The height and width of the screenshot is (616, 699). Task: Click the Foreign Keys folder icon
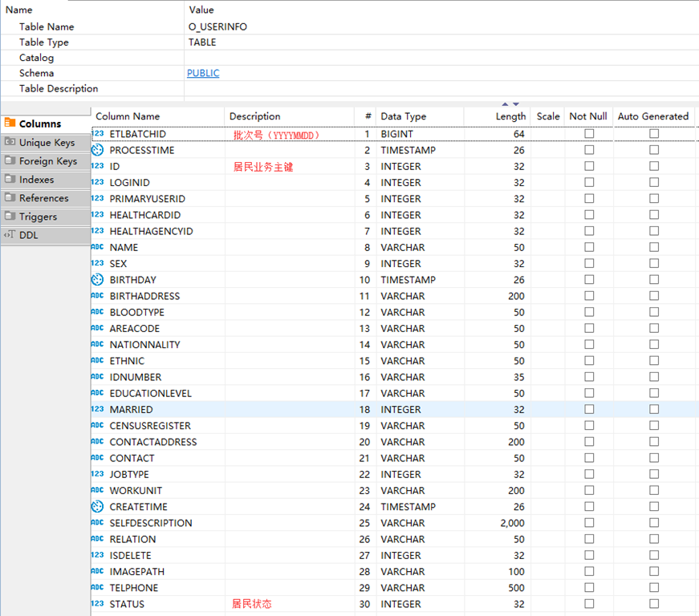pyautogui.click(x=10, y=160)
